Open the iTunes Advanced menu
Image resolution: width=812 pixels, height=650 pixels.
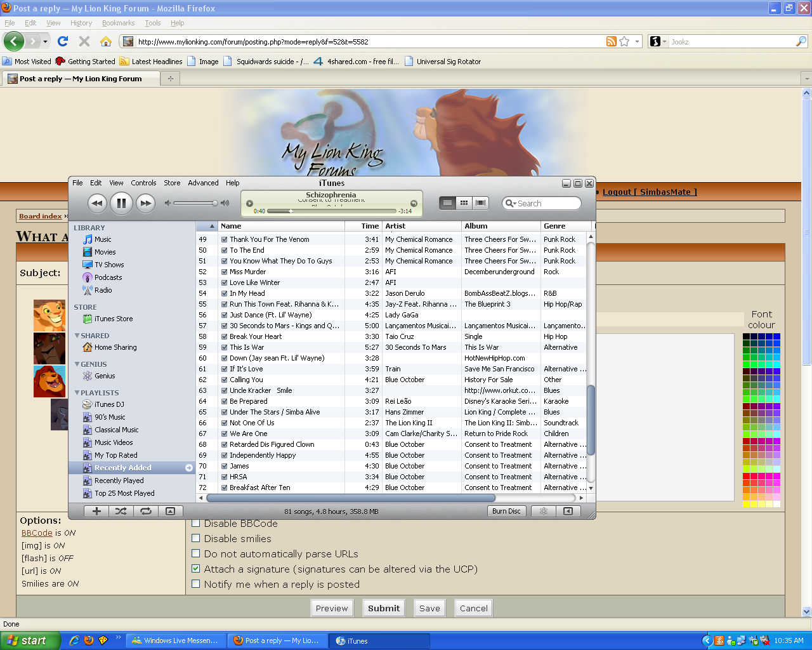point(203,183)
